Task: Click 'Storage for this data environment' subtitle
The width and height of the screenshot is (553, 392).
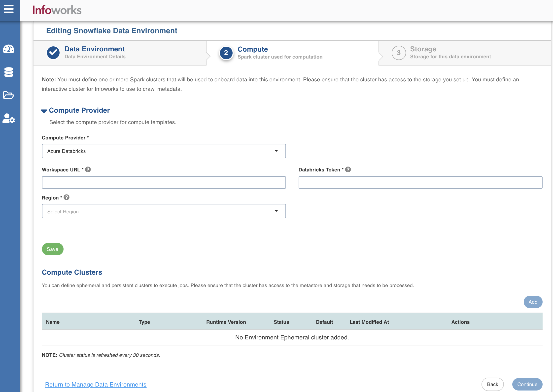Action: tap(450, 57)
